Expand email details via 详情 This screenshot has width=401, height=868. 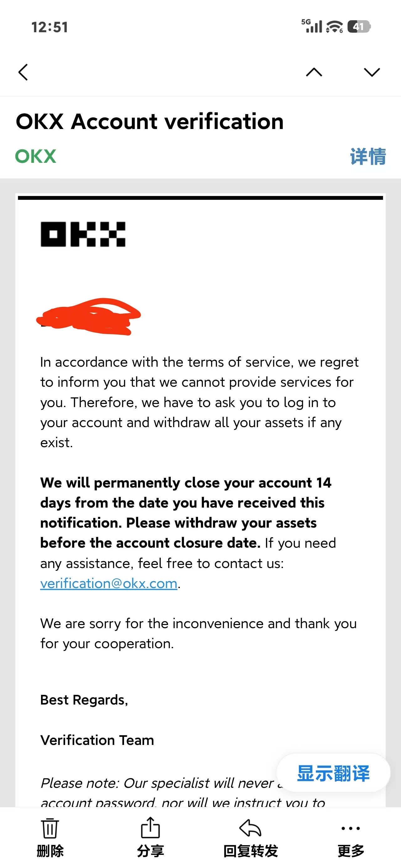(367, 157)
